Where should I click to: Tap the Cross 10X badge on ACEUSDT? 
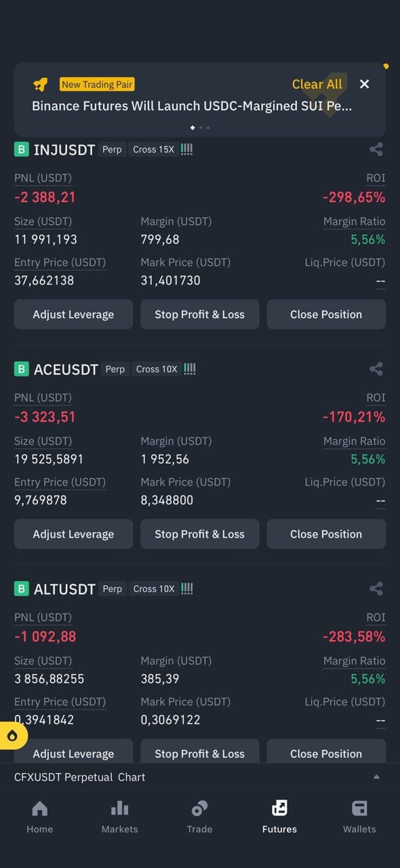click(157, 369)
